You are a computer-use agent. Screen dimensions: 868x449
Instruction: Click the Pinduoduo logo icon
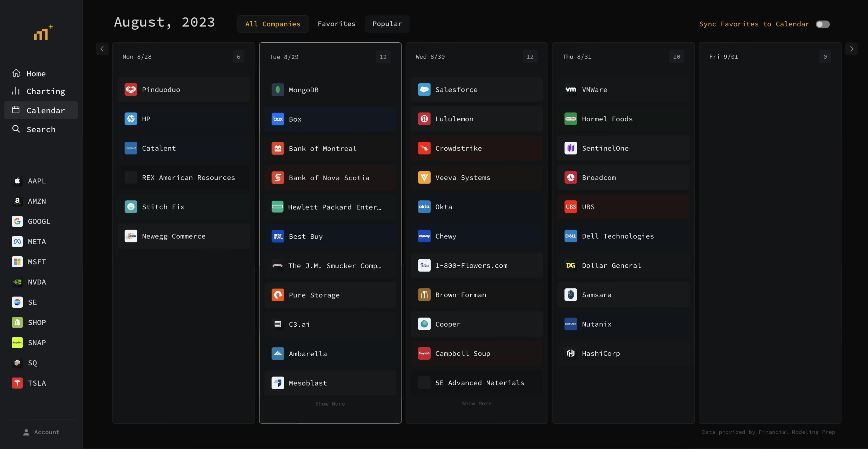131,90
